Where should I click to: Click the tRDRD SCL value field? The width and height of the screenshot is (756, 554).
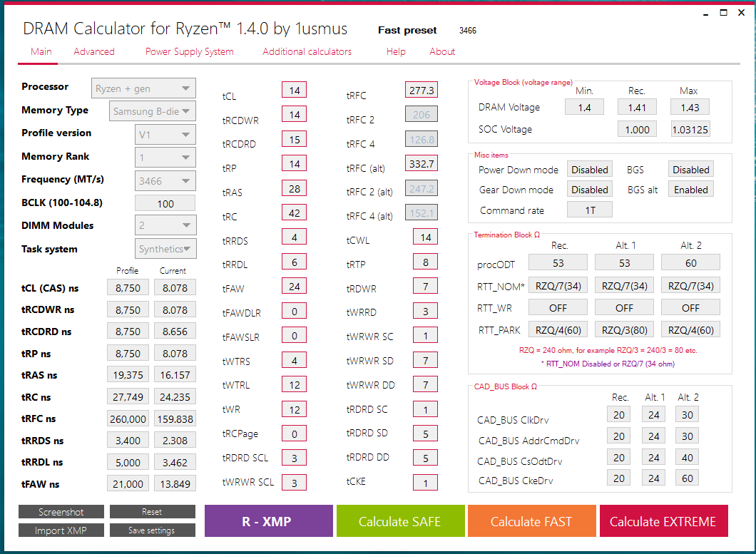pyautogui.click(x=294, y=458)
